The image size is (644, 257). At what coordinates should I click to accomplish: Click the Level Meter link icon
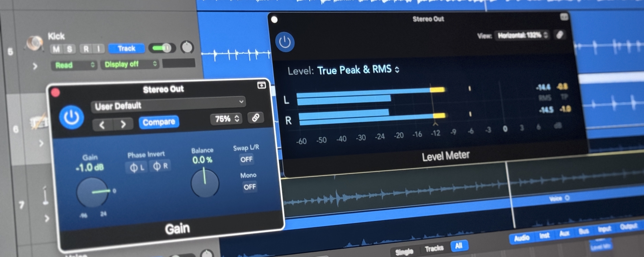pyautogui.click(x=560, y=35)
